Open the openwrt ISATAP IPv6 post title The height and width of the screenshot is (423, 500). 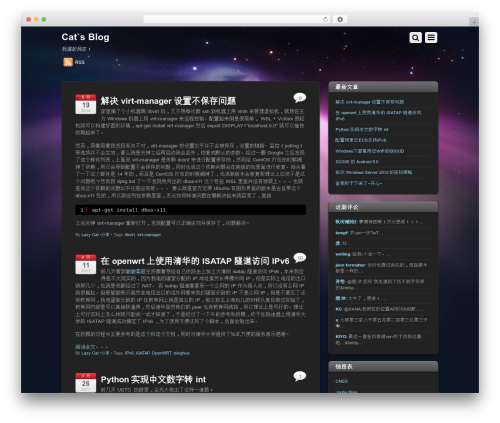pos(195,261)
